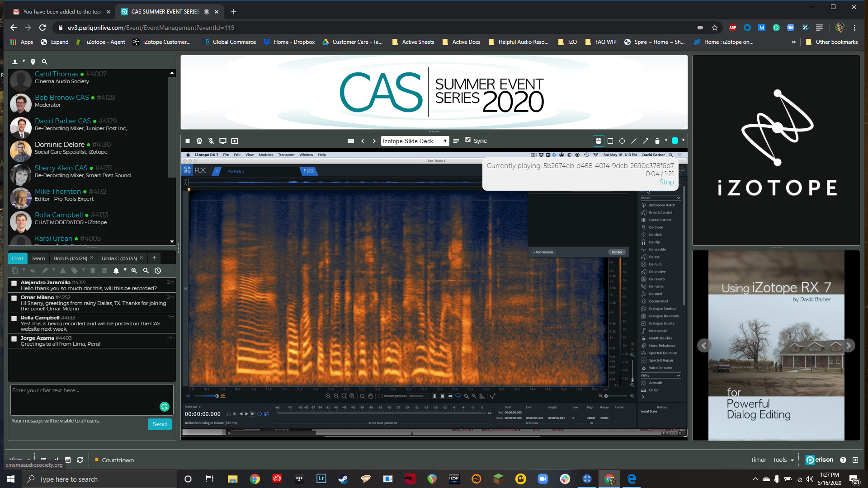Open the trash tool dropdown arrow
Screen dimensions: 868x488
pyautogui.click(x=666, y=140)
